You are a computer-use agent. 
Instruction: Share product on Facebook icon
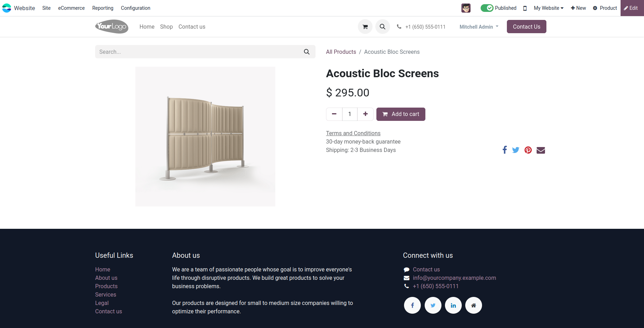click(504, 150)
